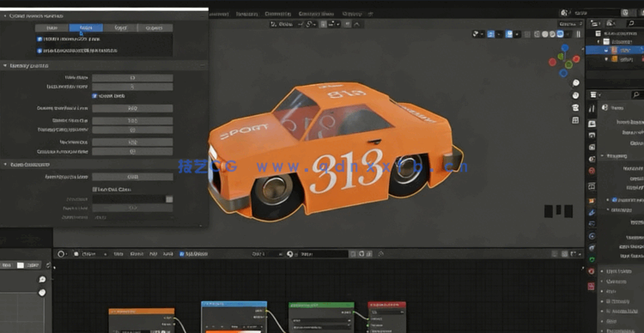Uncheck the second checkbox below popup tabs

pos(39,51)
